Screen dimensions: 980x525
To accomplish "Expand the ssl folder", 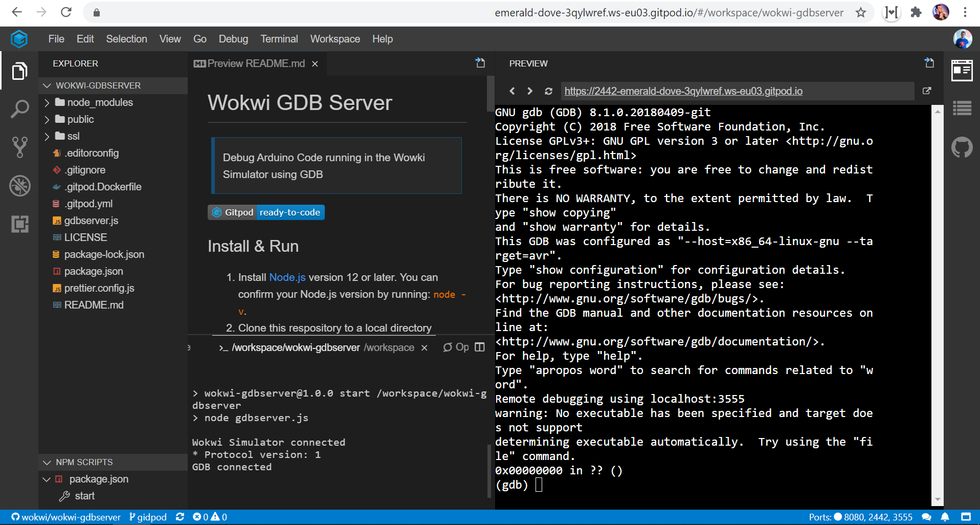I will [x=47, y=136].
